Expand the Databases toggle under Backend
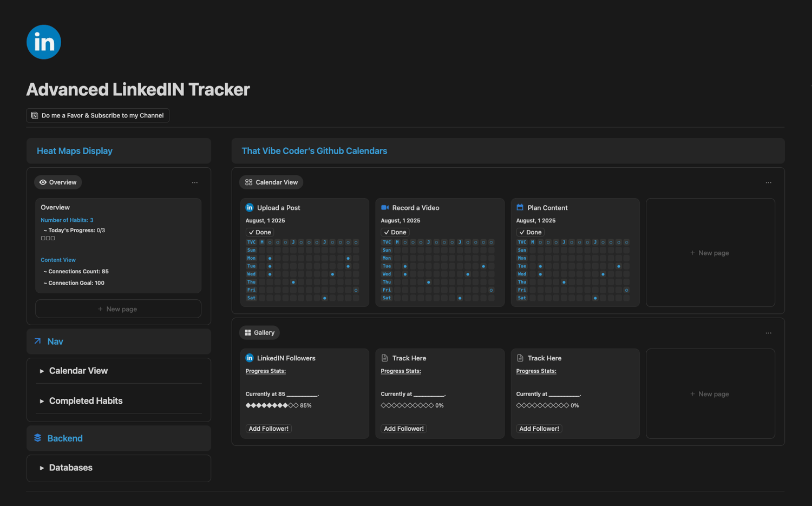Screen dimensions: 812x506 point(42,468)
